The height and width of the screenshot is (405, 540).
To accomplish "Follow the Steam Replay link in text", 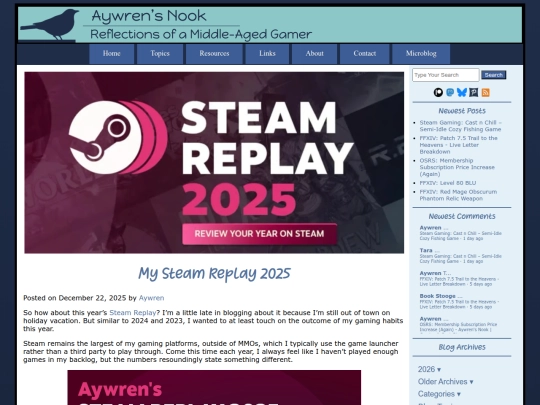I will tap(133, 313).
